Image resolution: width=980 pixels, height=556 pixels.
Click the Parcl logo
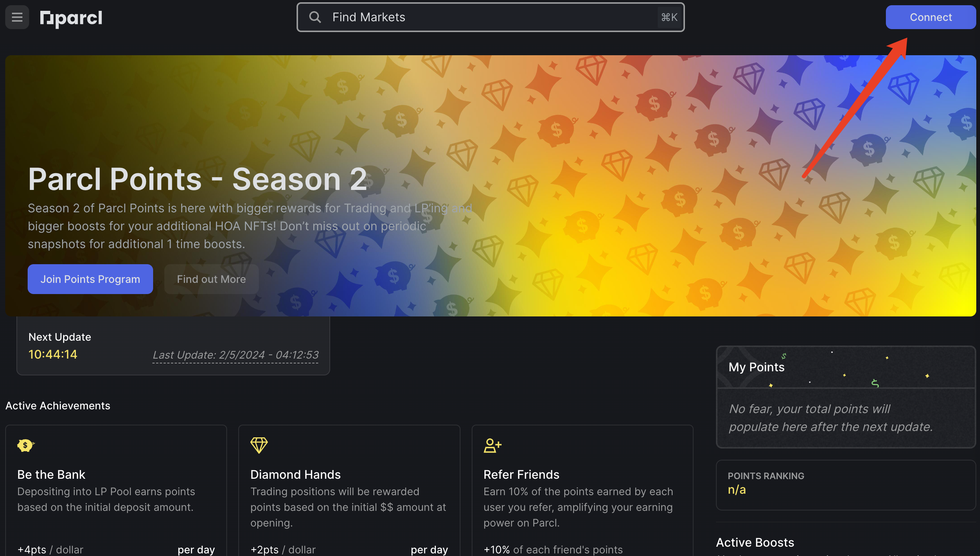(x=71, y=18)
